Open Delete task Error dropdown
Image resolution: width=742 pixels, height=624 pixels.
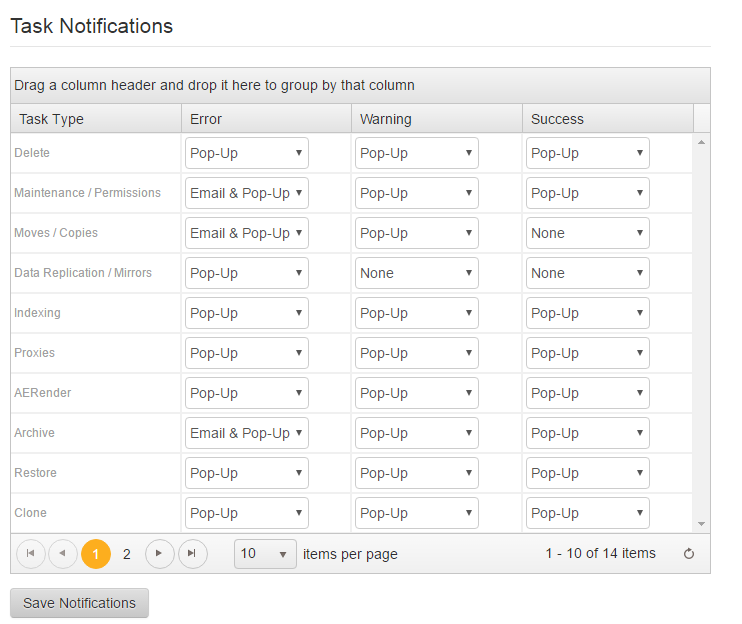click(247, 153)
